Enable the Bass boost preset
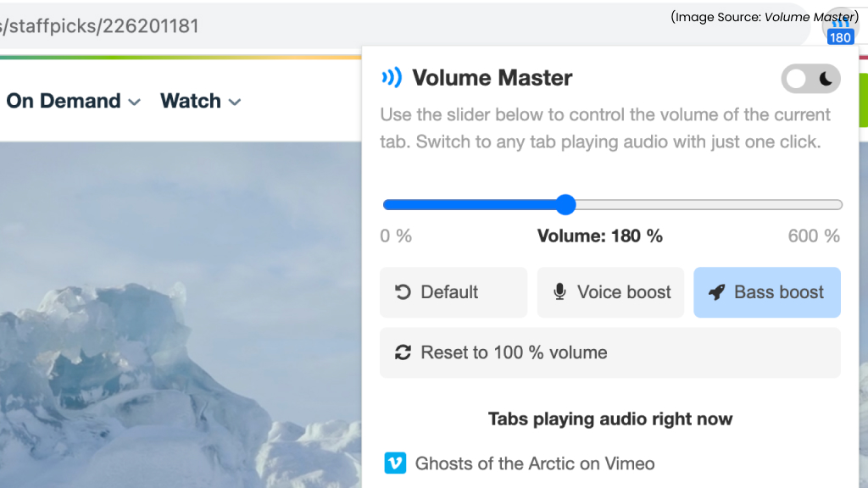The image size is (868, 488). coord(766,292)
